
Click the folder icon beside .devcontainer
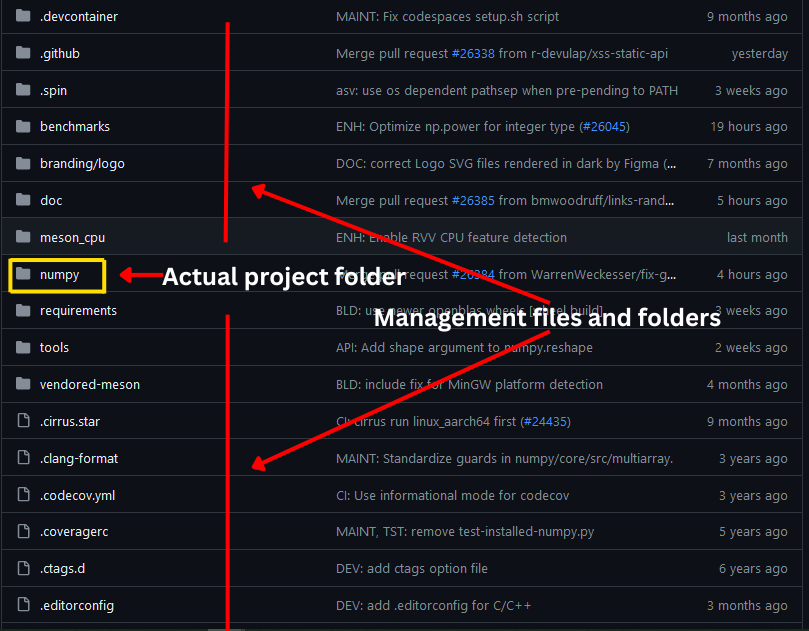[x=23, y=16]
